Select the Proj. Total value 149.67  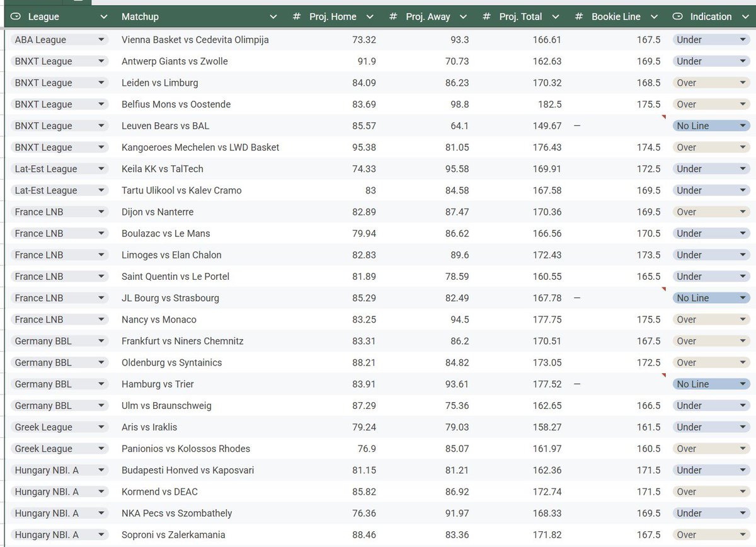[x=547, y=125]
